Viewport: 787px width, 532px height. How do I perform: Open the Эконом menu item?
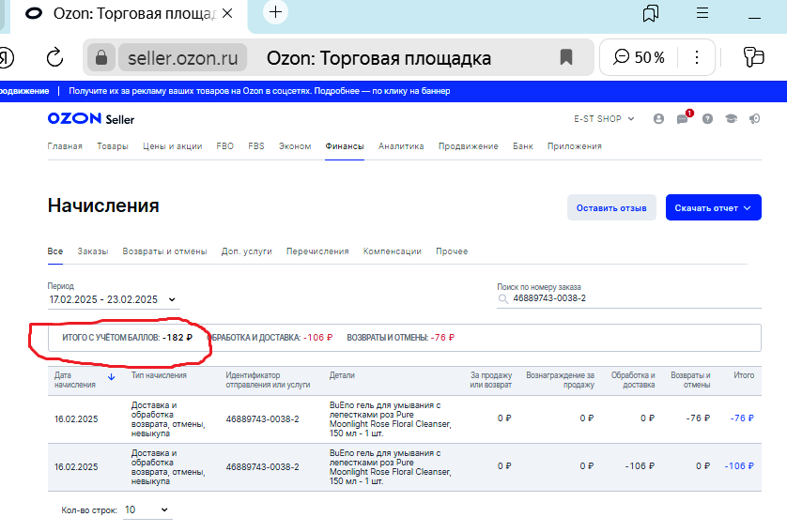[295, 146]
